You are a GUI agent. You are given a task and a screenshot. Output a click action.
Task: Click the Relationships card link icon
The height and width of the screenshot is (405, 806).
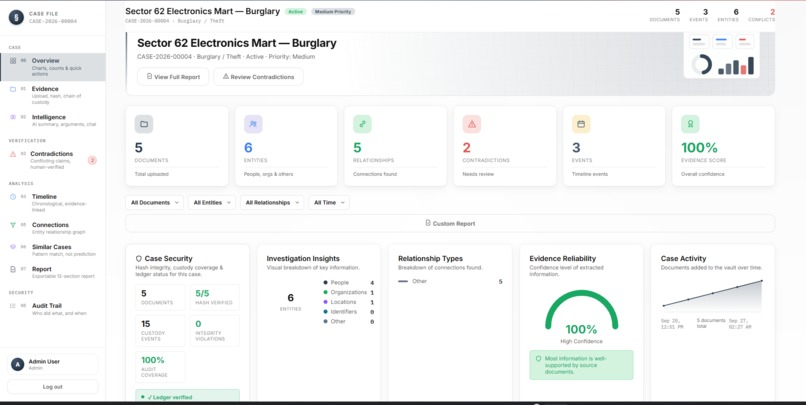click(x=362, y=124)
